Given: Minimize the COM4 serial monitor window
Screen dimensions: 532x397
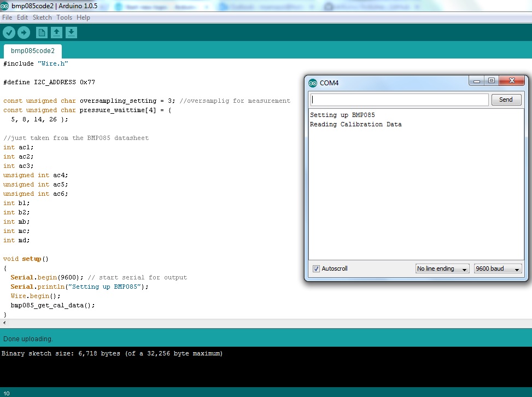Looking at the screenshot, I should tap(476, 81).
